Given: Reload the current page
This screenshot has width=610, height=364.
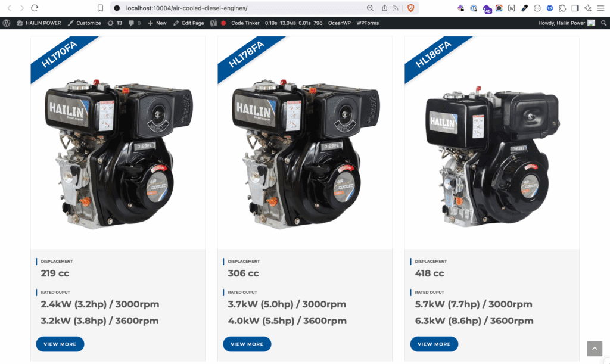Looking at the screenshot, I should [x=35, y=8].
